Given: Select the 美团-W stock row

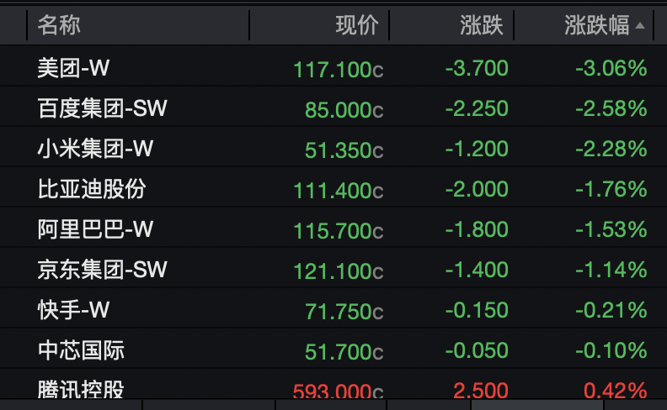Looking at the screenshot, I should tap(334, 68).
